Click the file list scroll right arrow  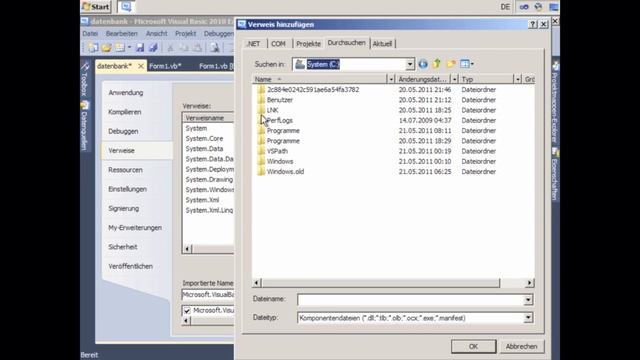coord(529,283)
